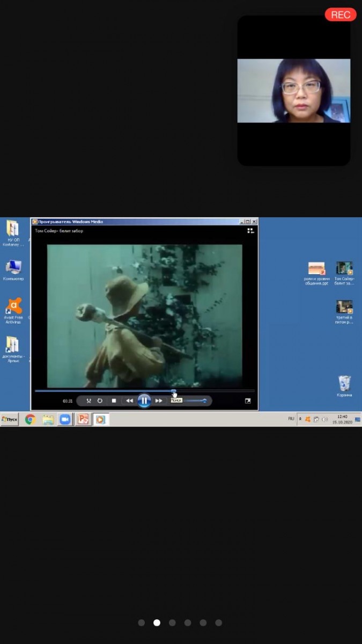This screenshot has width=362, height=644.
Task: Open PowerPoint from the taskbar
Action: point(83,420)
